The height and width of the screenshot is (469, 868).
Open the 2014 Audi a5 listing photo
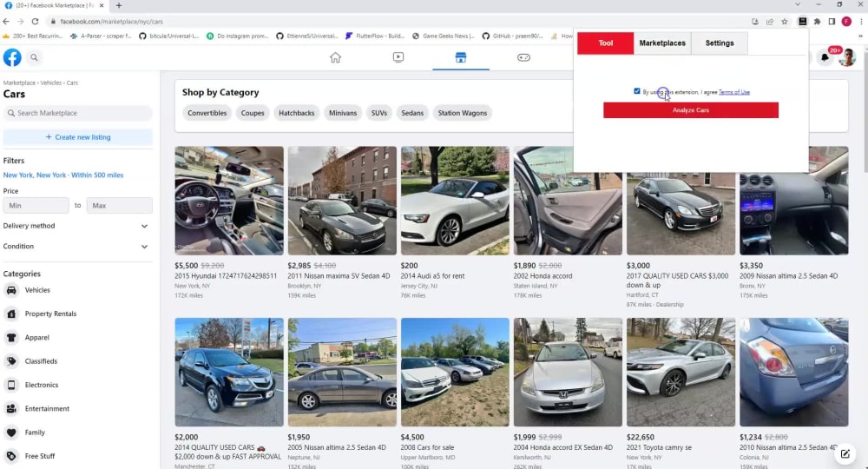click(455, 201)
